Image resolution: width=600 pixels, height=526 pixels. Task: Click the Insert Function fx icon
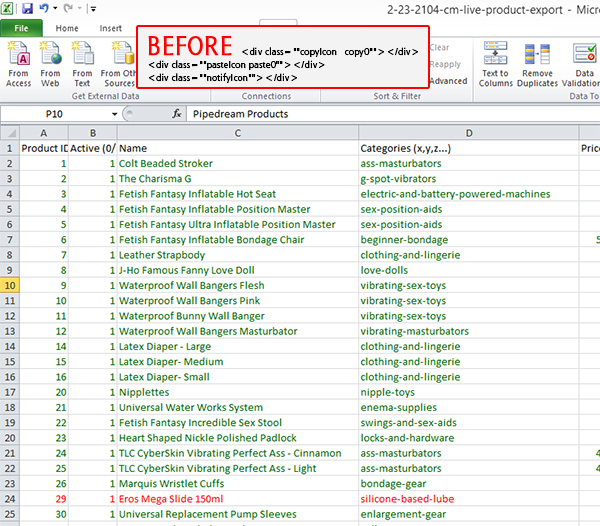[176, 114]
